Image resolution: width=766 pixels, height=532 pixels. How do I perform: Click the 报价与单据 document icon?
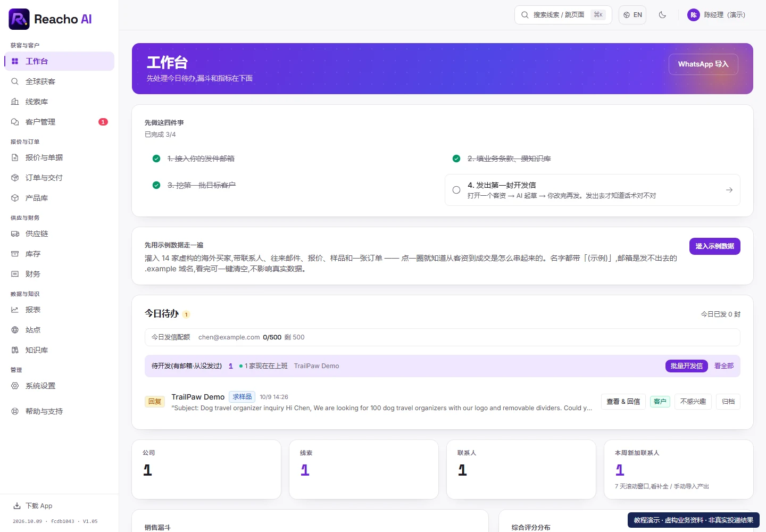click(15, 157)
